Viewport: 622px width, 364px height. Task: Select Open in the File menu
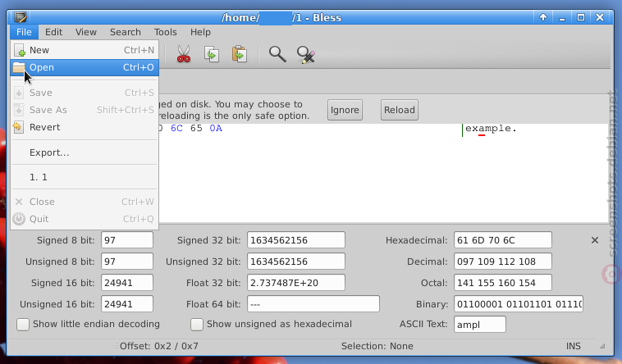pos(85,67)
